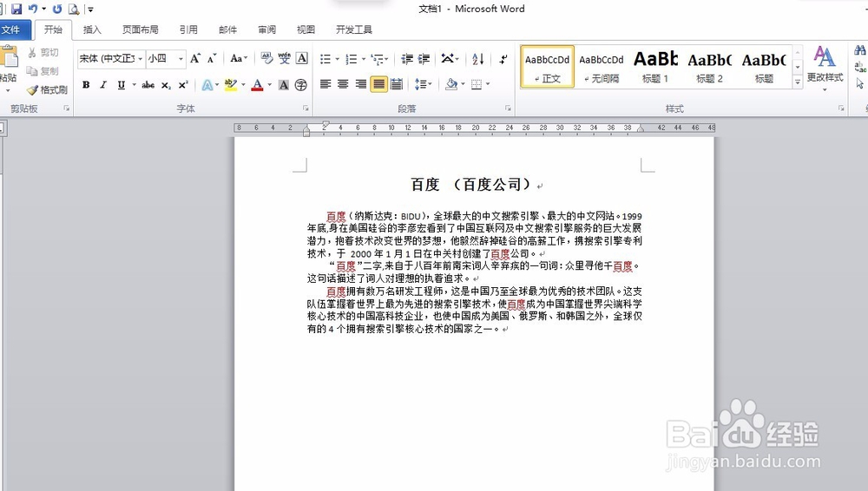
Task: Toggle strikethrough (abc) formatting
Action: pyautogui.click(x=148, y=85)
